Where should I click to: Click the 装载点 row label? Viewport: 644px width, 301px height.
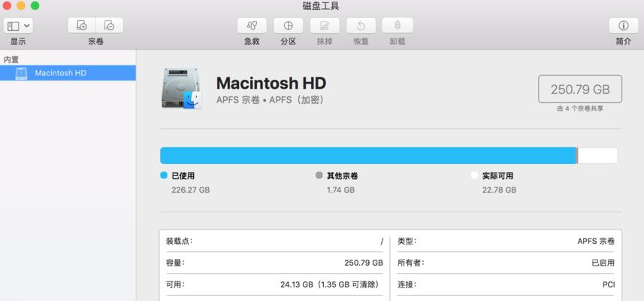click(x=179, y=241)
